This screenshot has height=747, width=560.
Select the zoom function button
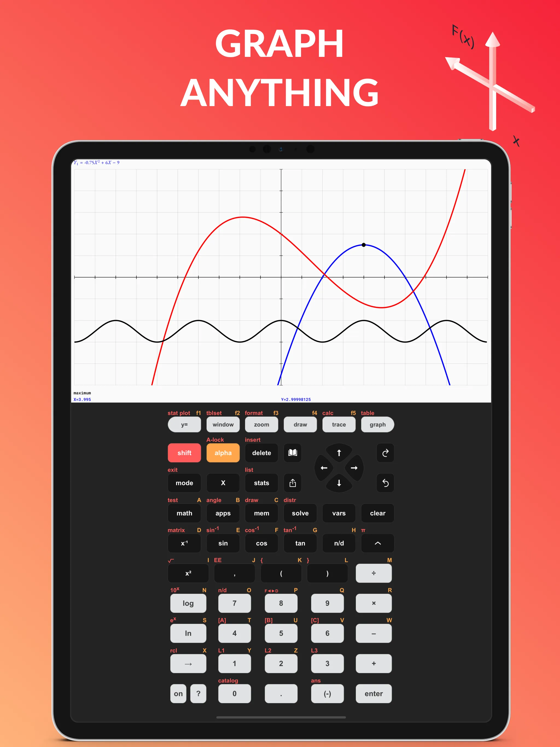[261, 425]
